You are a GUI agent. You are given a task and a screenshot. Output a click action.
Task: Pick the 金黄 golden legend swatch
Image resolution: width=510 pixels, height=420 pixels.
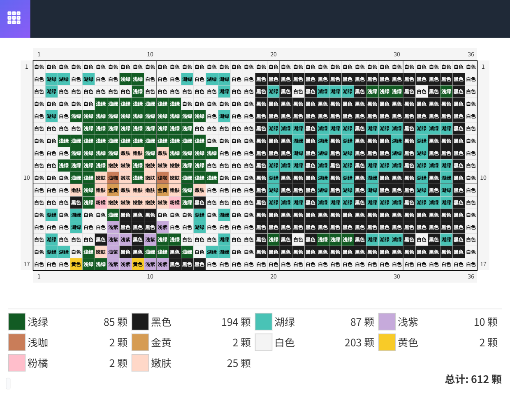click(x=140, y=342)
